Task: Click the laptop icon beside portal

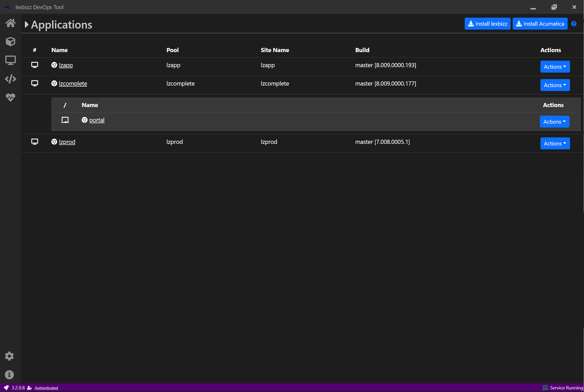Action: (x=65, y=120)
